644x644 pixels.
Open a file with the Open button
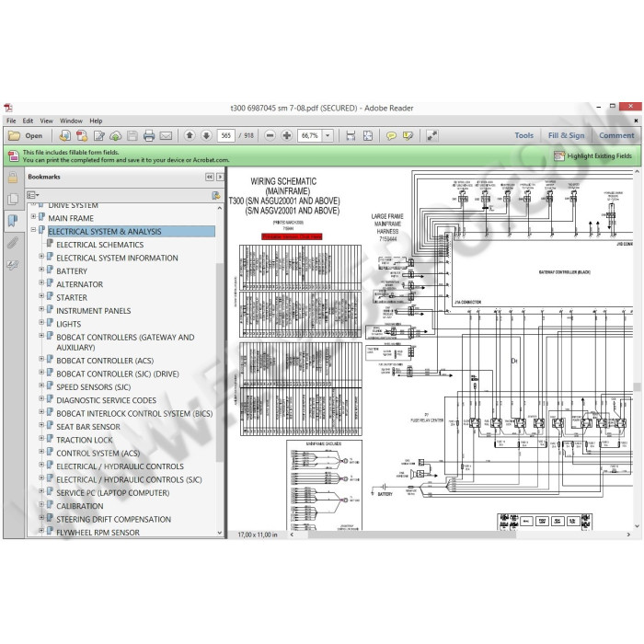[26, 135]
